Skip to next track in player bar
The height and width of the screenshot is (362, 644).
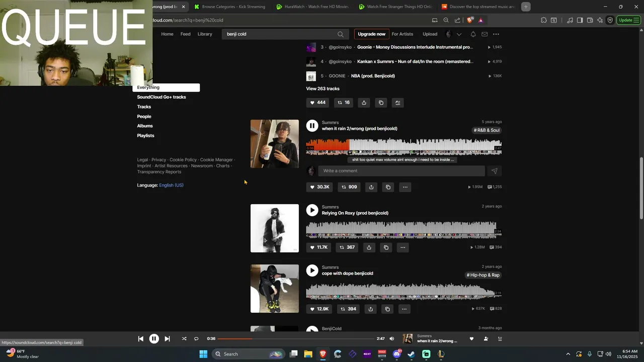pyautogui.click(x=167, y=339)
